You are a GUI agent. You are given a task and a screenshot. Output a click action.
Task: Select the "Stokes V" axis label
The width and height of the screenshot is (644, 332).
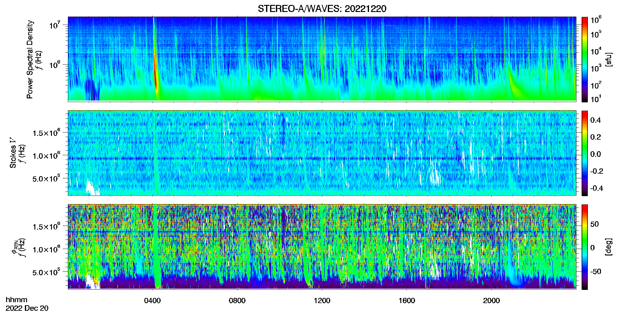[x=13, y=153]
